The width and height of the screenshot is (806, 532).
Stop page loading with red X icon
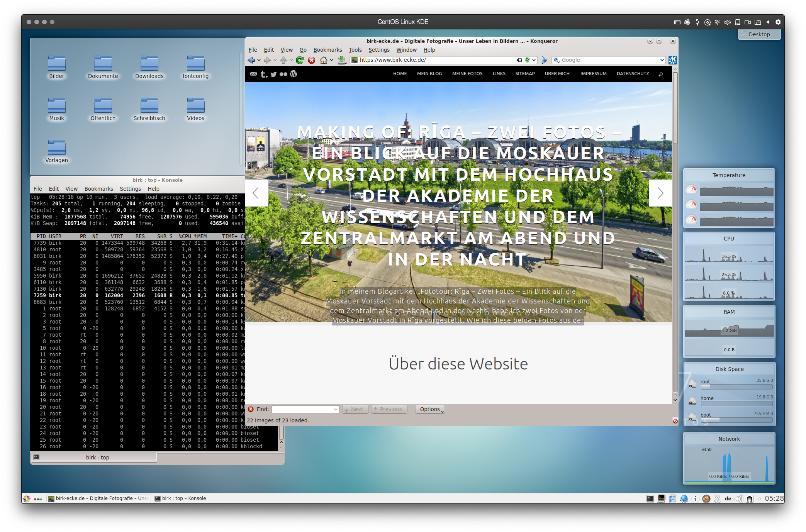(312, 60)
